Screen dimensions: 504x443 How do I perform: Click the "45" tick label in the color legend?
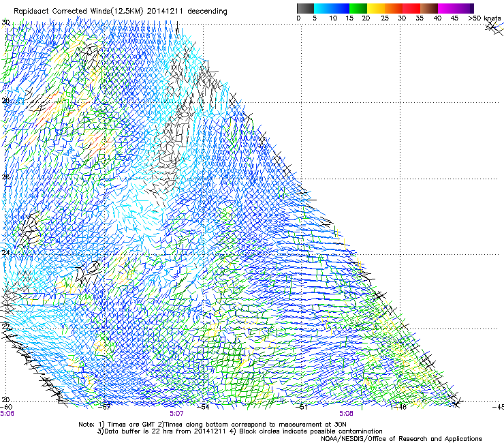[454, 18]
